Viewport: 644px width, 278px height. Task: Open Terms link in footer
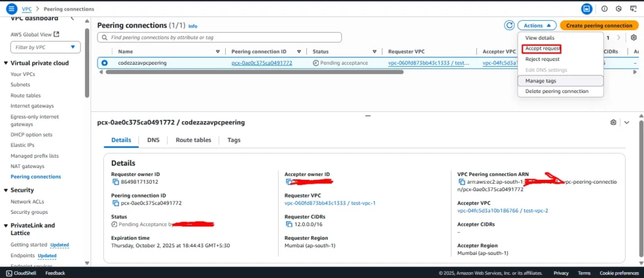coord(584,273)
